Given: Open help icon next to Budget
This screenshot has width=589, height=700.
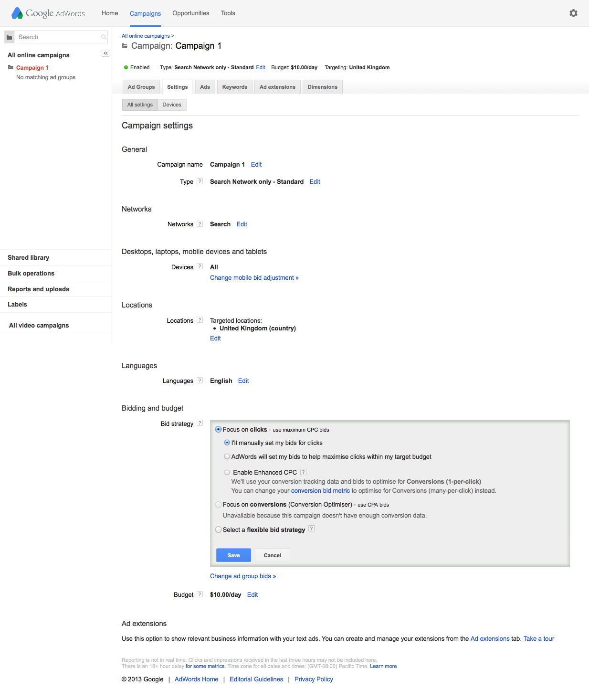Looking at the screenshot, I should (200, 594).
